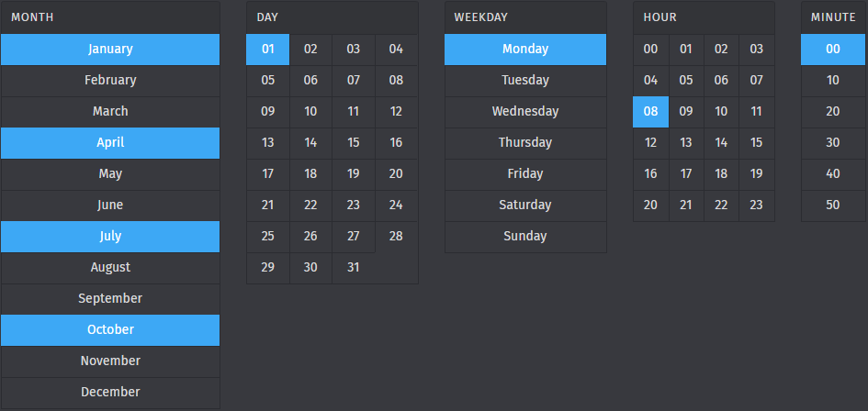Select February in the month list
This screenshot has height=411, width=868.
point(110,81)
